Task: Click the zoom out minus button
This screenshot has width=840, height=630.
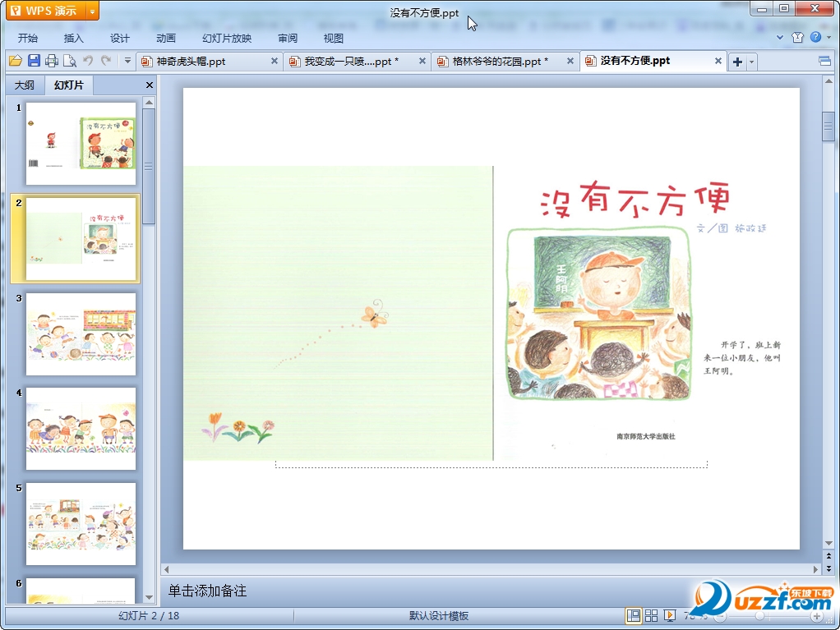Action: [721, 617]
